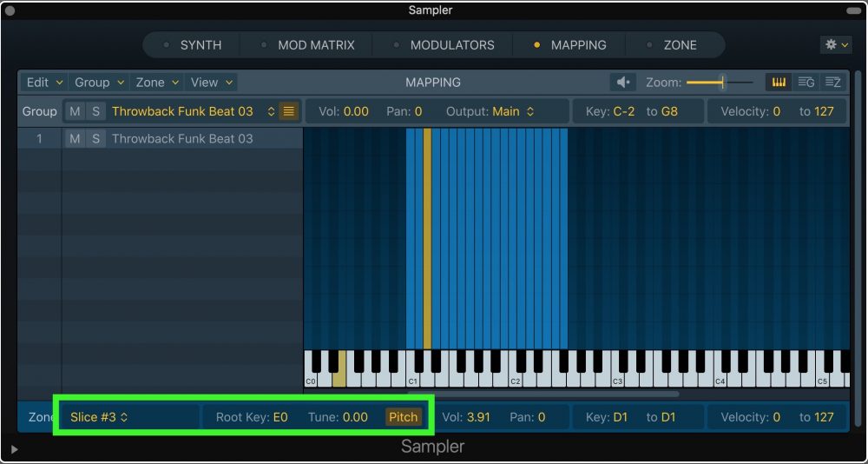Switch to keyboard mapping view icon

pos(779,83)
